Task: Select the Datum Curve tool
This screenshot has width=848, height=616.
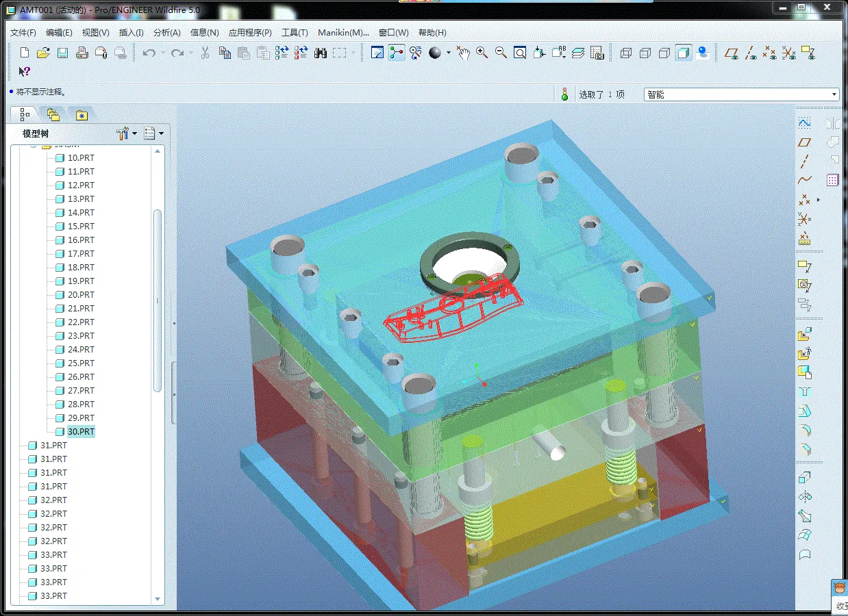Action: tap(804, 181)
